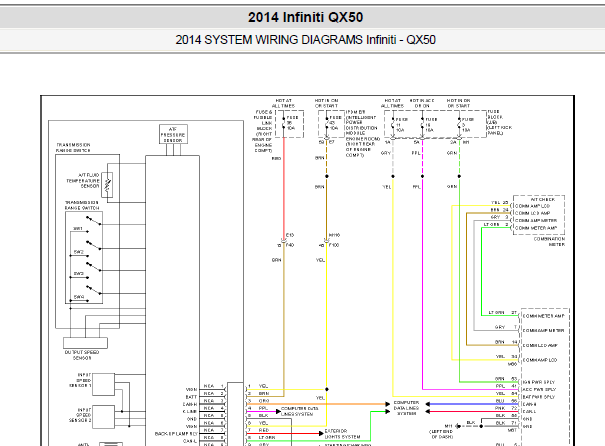The image size is (605, 446).
Task: Click the SW3 switch label
Action: point(79,274)
